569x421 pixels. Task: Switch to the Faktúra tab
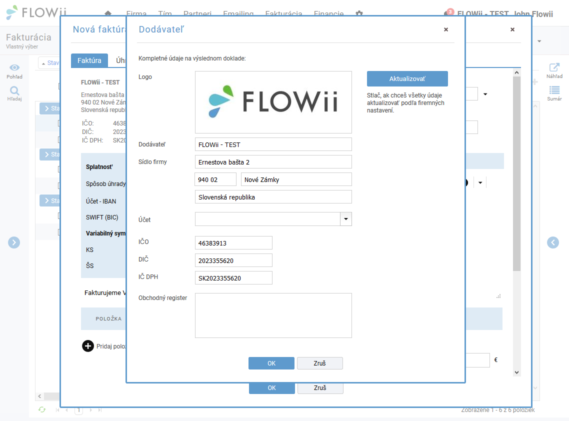point(89,61)
